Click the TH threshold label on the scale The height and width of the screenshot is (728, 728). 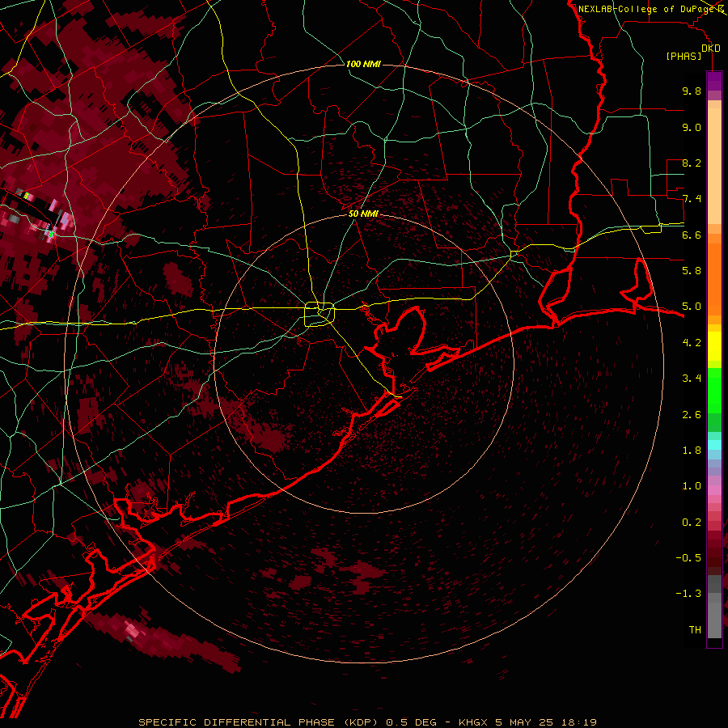tap(695, 630)
